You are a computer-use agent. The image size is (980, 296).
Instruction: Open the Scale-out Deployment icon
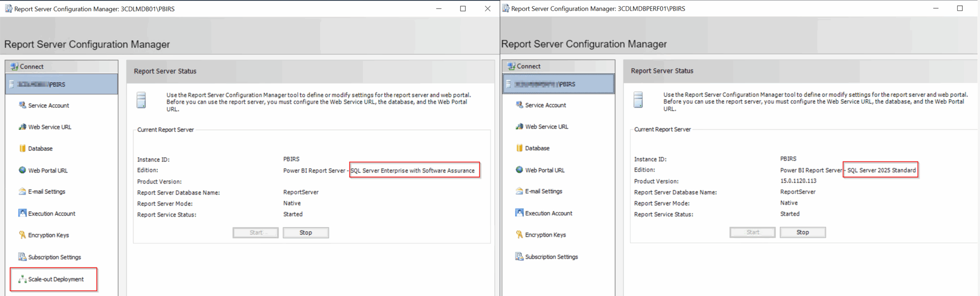tap(23, 279)
